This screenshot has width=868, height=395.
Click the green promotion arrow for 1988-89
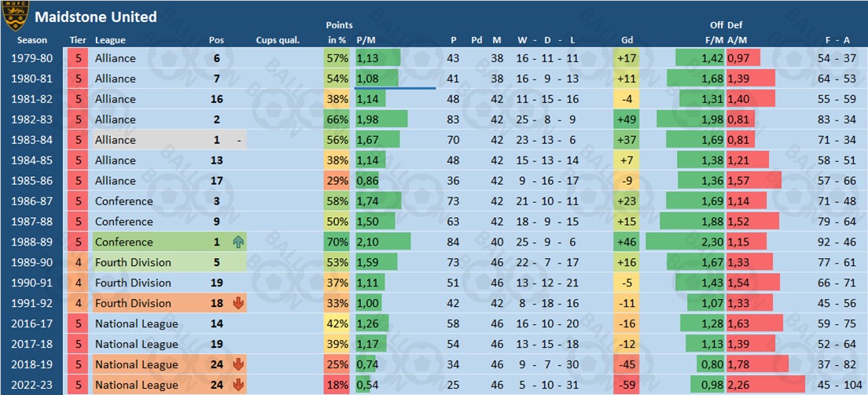[239, 242]
